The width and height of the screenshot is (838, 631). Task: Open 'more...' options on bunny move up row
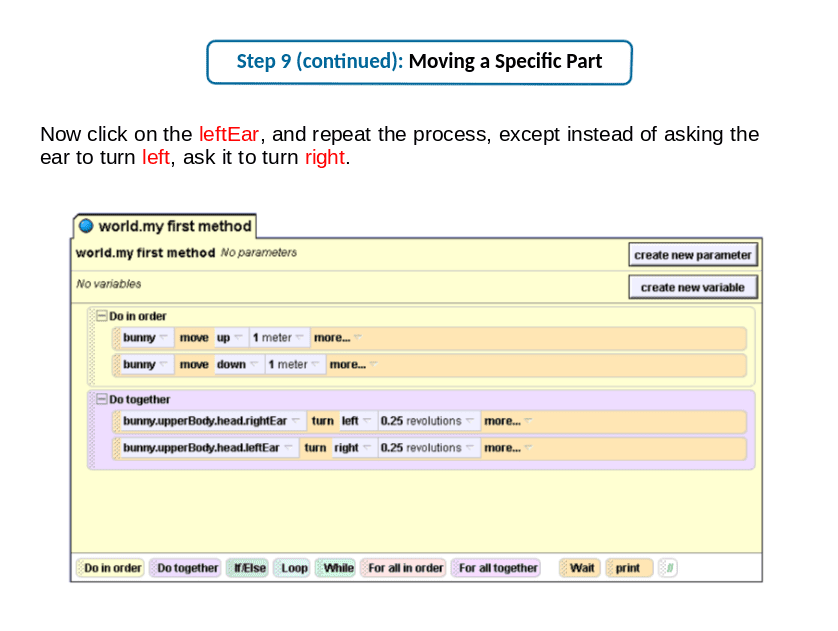click(x=338, y=338)
